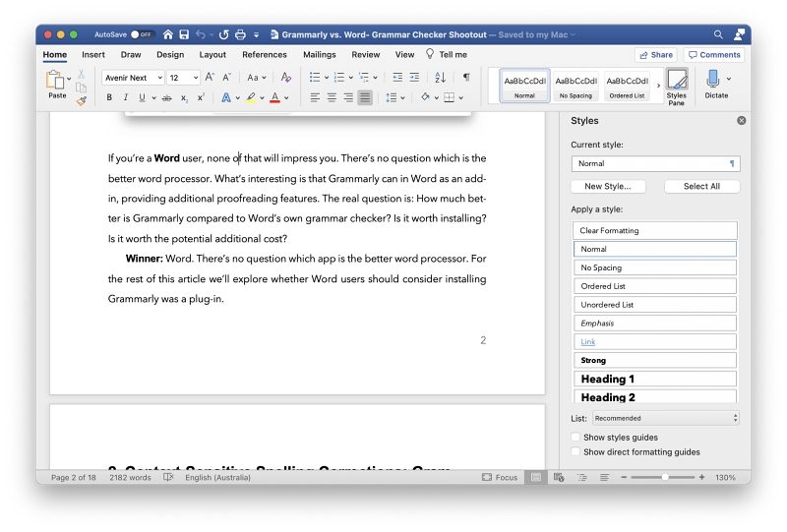
Task: Enable Show styles guides checkbox
Action: click(575, 438)
